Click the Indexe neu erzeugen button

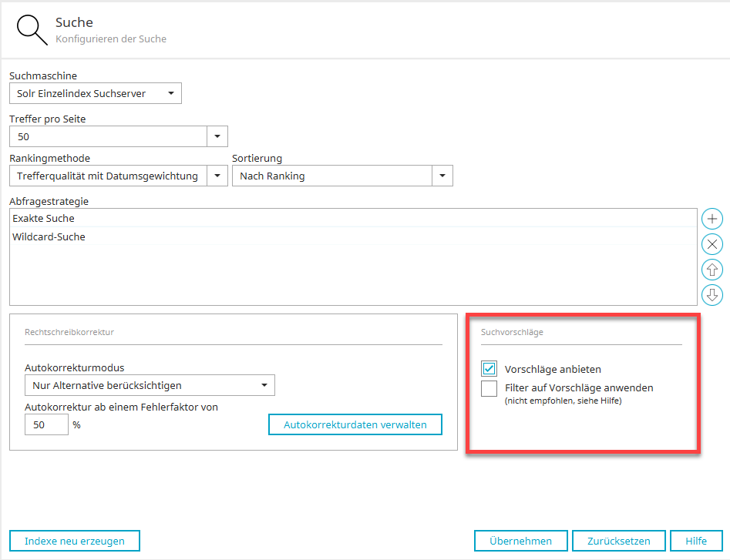[x=75, y=541]
